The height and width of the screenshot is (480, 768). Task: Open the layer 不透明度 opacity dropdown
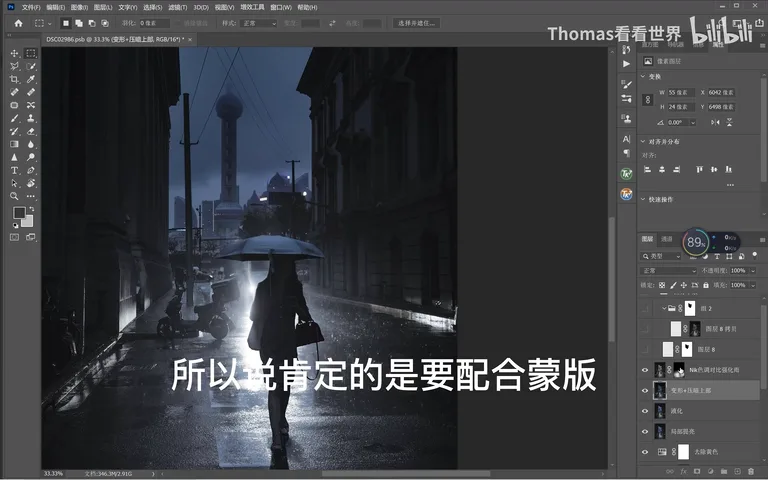tap(753, 271)
